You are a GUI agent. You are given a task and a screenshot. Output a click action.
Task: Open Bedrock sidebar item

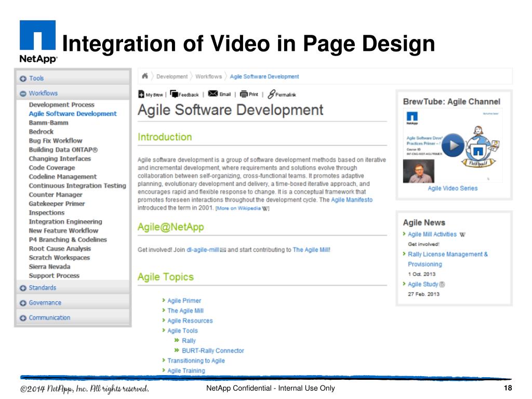coord(41,131)
